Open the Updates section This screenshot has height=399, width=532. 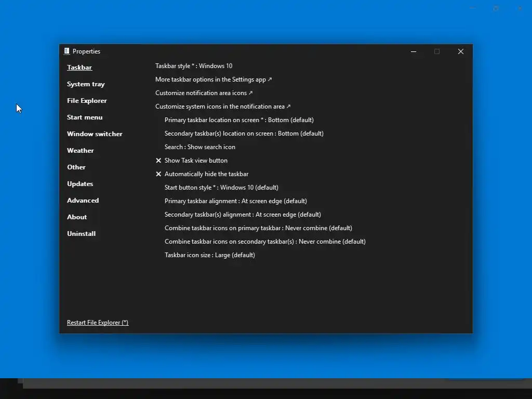[x=80, y=184]
